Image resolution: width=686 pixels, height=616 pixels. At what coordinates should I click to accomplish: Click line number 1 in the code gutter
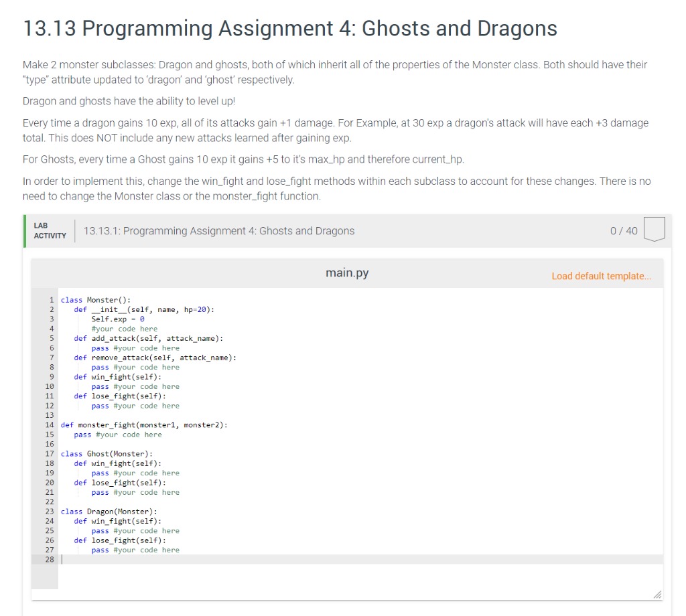pyautogui.click(x=52, y=299)
